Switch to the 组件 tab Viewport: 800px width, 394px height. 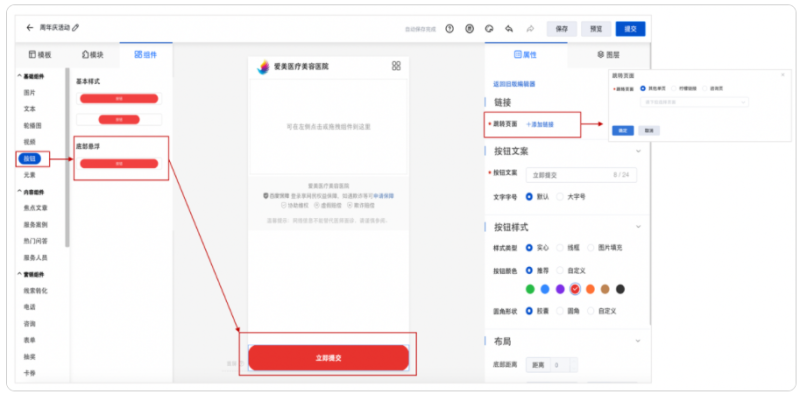pyautogui.click(x=146, y=55)
